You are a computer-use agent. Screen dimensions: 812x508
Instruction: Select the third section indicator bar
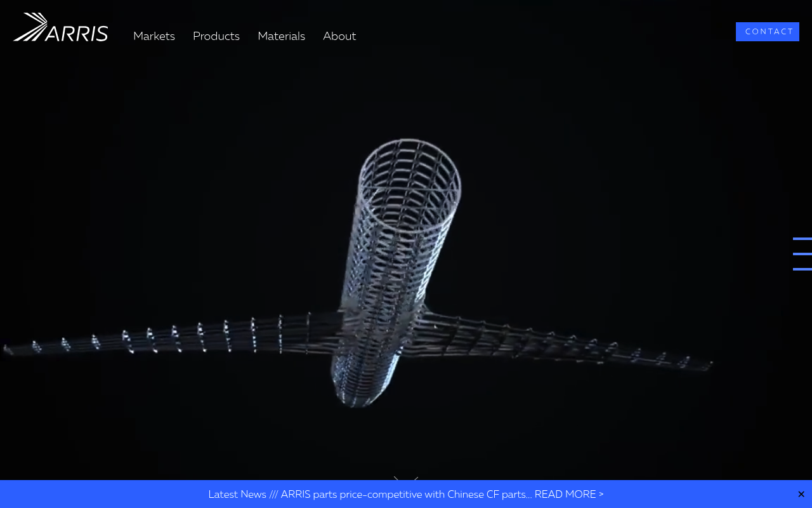click(x=802, y=269)
